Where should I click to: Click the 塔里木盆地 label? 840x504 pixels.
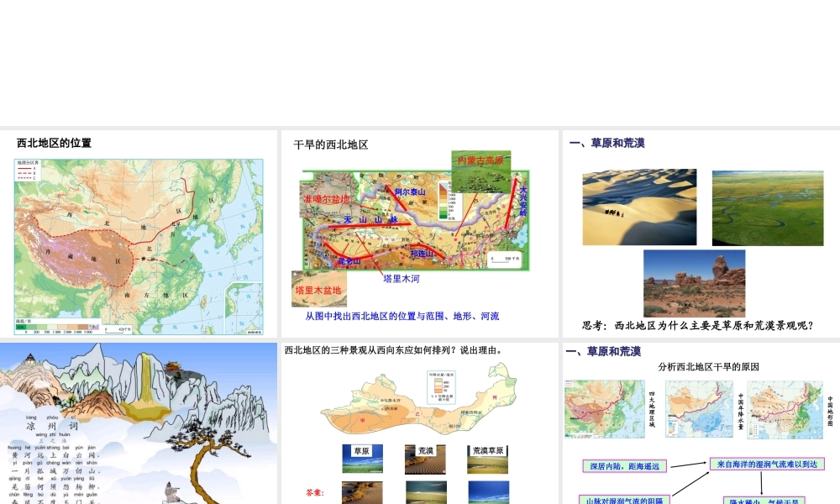coord(318,290)
